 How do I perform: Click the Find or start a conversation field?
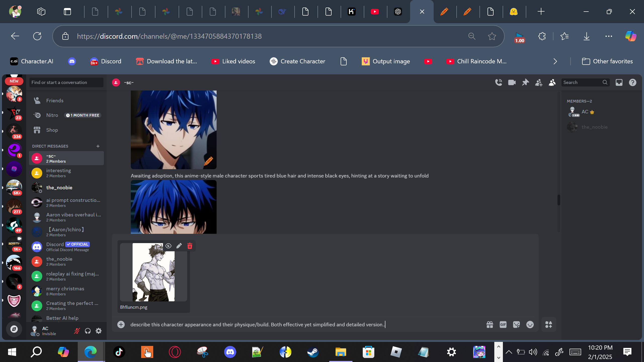coord(66,82)
